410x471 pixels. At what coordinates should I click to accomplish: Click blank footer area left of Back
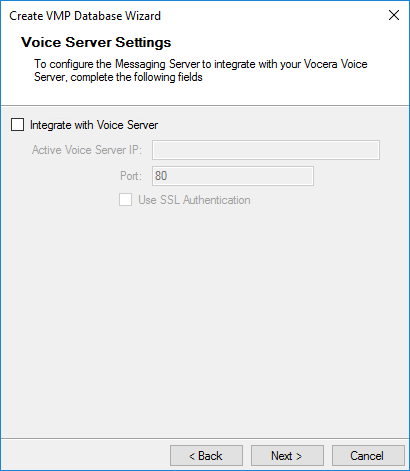(83, 455)
